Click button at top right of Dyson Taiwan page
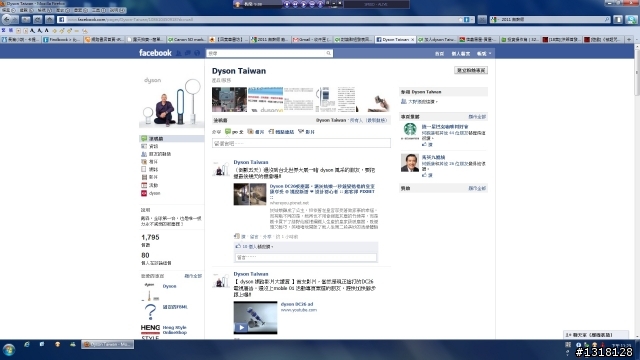 471,71
